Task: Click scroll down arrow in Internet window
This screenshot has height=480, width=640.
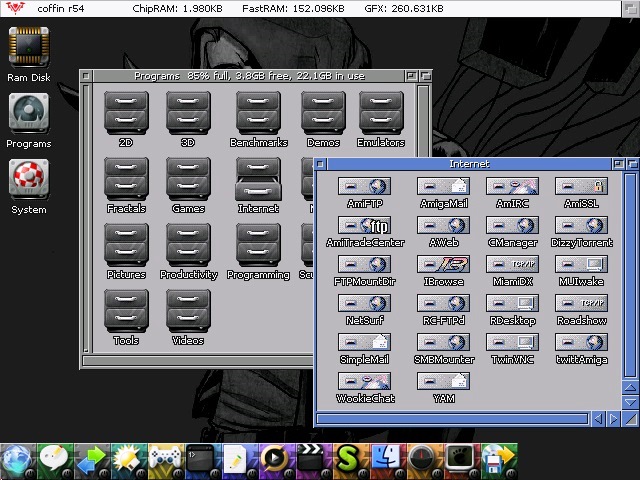Action: [x=630, y=402]
